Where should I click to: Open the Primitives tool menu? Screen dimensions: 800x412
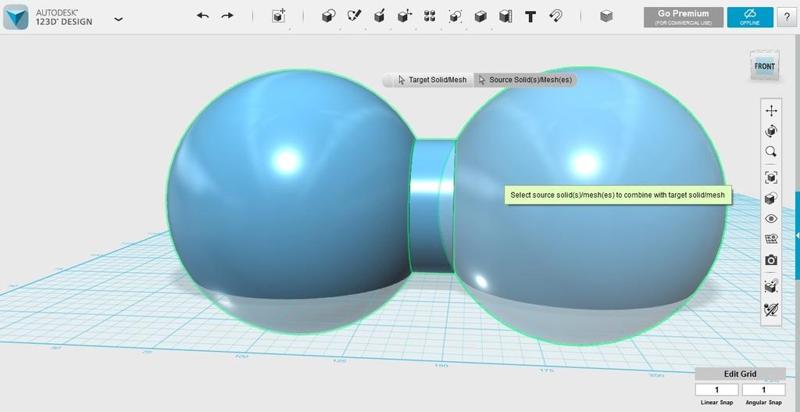pyautogui.click(x=329, y=16)
